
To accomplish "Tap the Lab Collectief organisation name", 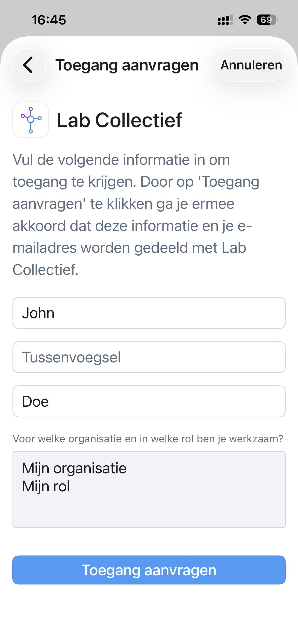I will 119,120.
